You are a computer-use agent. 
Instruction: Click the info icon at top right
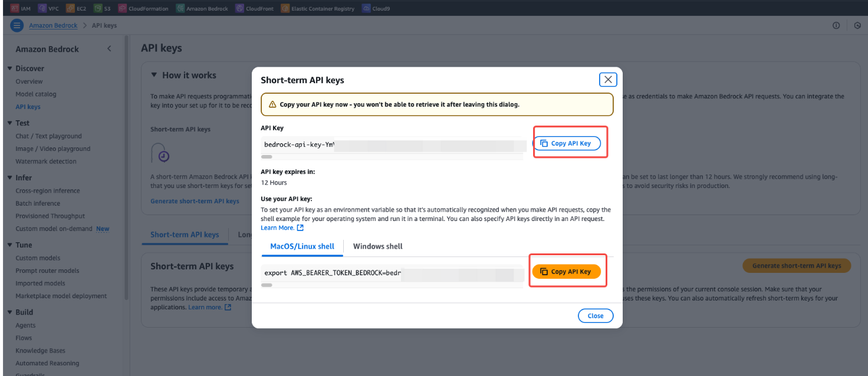836,25
